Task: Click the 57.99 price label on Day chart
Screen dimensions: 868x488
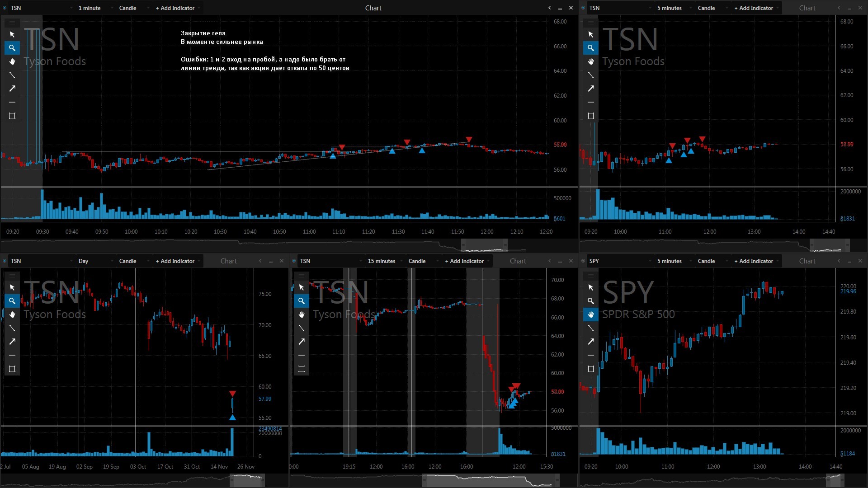Action: 265,399
